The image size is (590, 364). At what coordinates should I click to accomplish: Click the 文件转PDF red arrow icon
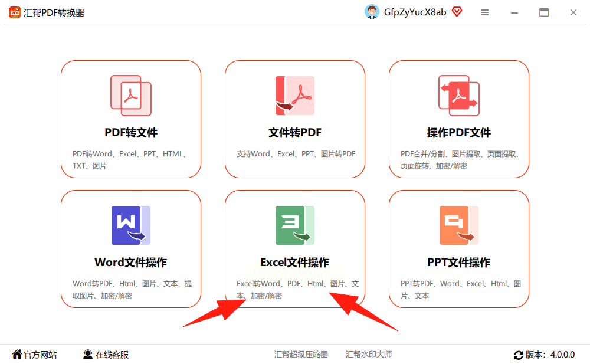click(295, 96)
